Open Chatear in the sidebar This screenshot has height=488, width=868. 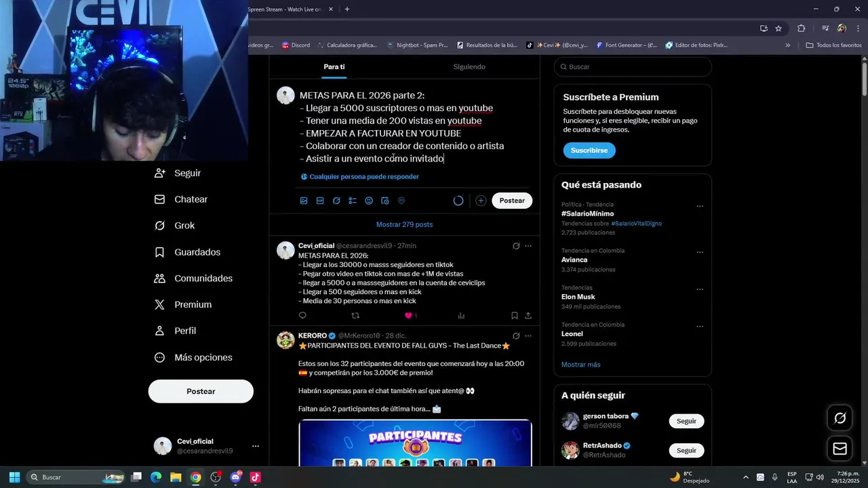click(x=181, y=199)
